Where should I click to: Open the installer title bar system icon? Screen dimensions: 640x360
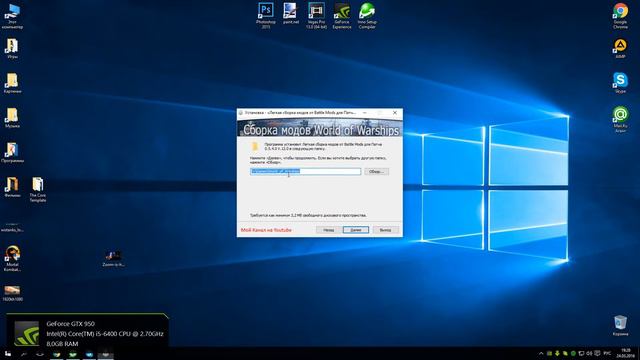click(x=241, y=113)
